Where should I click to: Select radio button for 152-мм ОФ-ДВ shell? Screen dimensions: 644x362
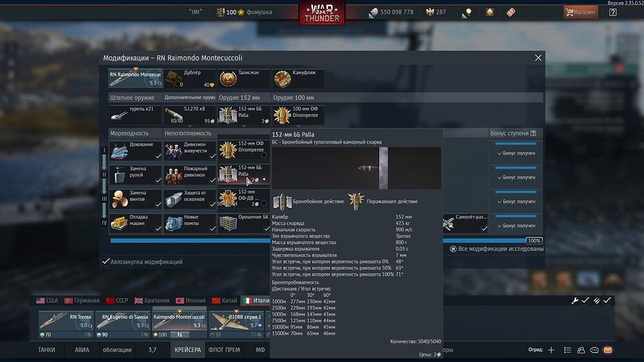click(x=264, y=204)
